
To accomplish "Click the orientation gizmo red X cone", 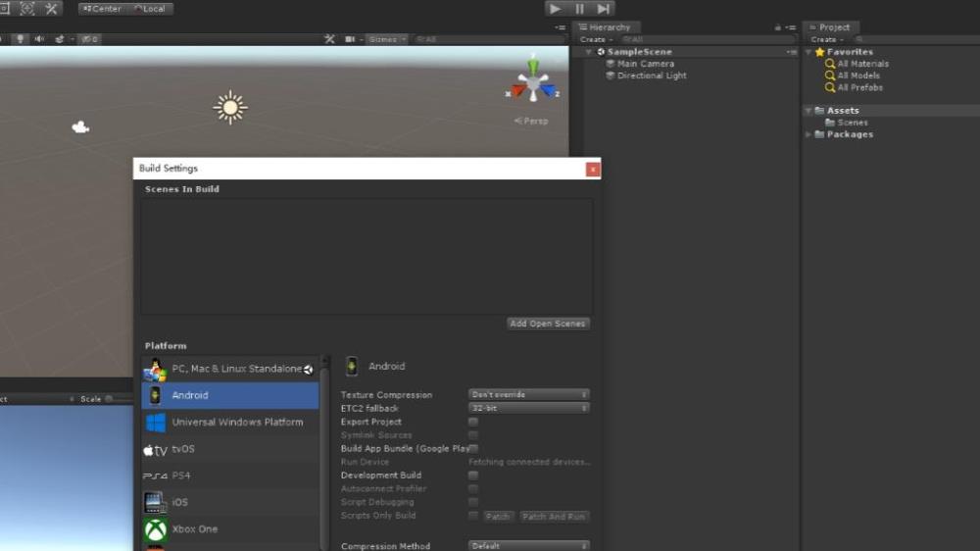I will (516, 90).
